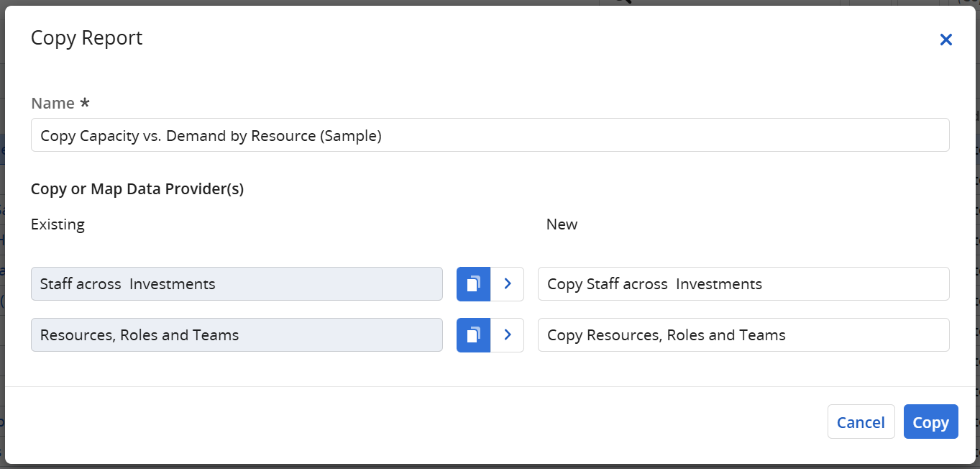
Task: Click the Name field label
Action: tap(52, 104)
